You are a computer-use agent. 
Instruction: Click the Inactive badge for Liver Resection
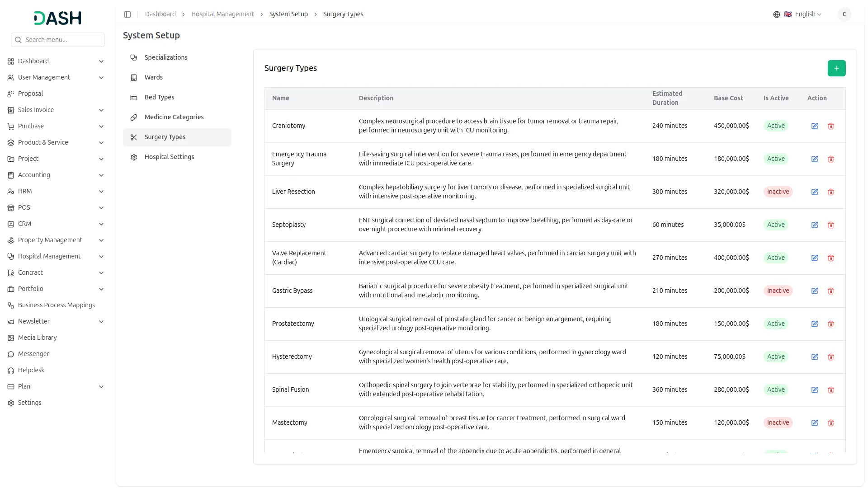click(778, 192)
